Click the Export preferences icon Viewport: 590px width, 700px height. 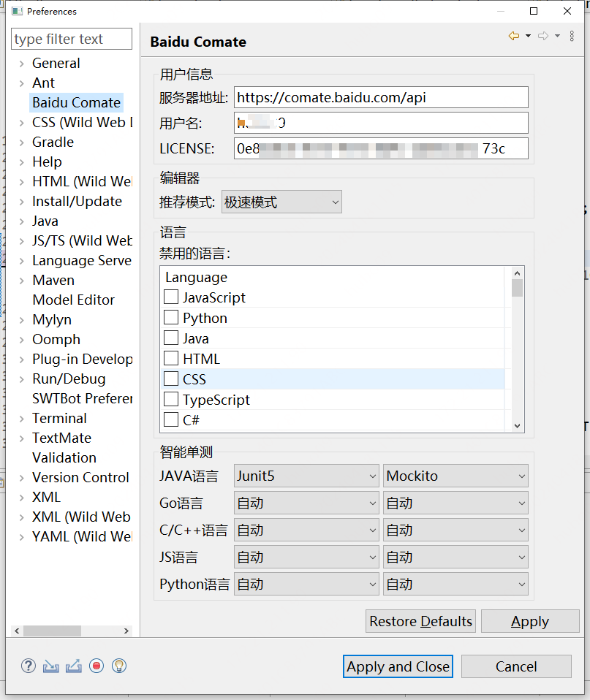[74, 666]
